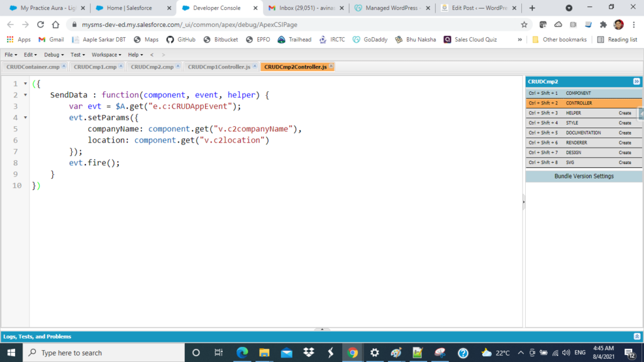Bookmark this page with star icon
Viewport: 644px width, 362px height.
click(524, 25)
